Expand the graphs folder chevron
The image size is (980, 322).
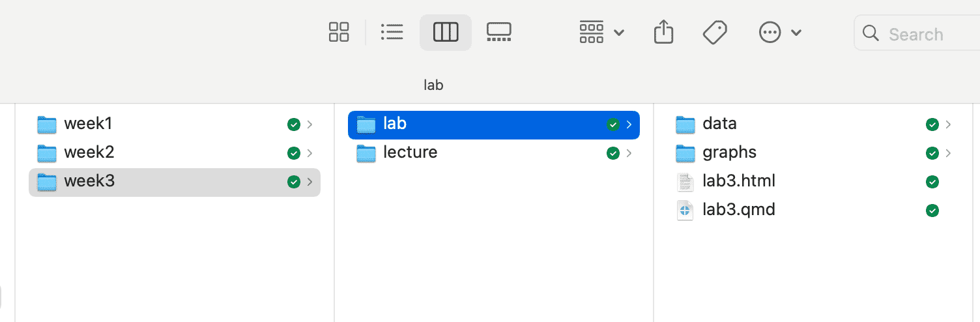tap(948, 153)
